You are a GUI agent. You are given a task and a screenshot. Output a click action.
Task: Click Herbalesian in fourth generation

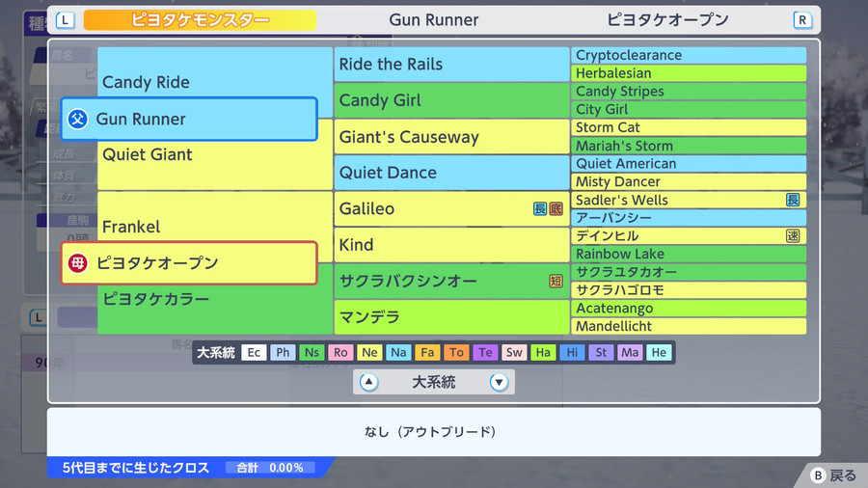coord(689,73)
